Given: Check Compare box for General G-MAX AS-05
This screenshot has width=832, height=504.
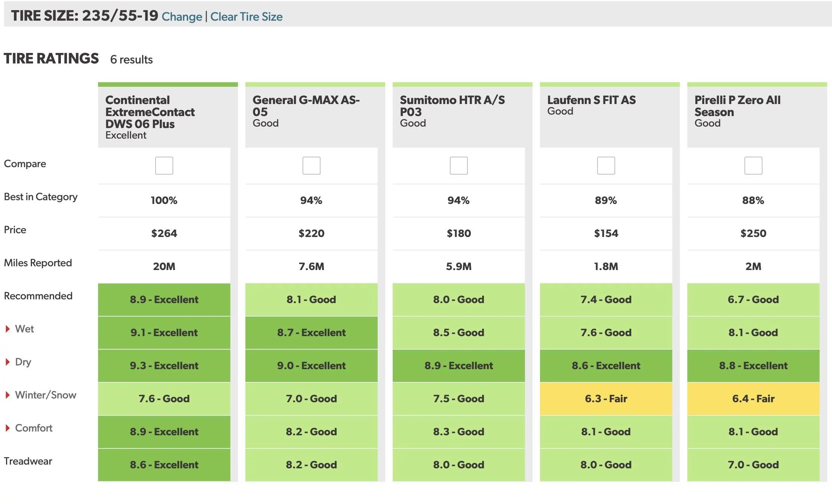Looking at the screenshot, I should tap(312, 166).
